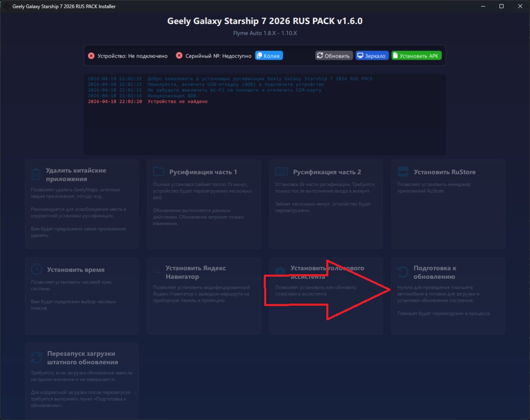Image resolution: width=530 pixels, height=420 pixels.
Task: Click the Русификация часть 2 card heading
Action: [327, 172]
